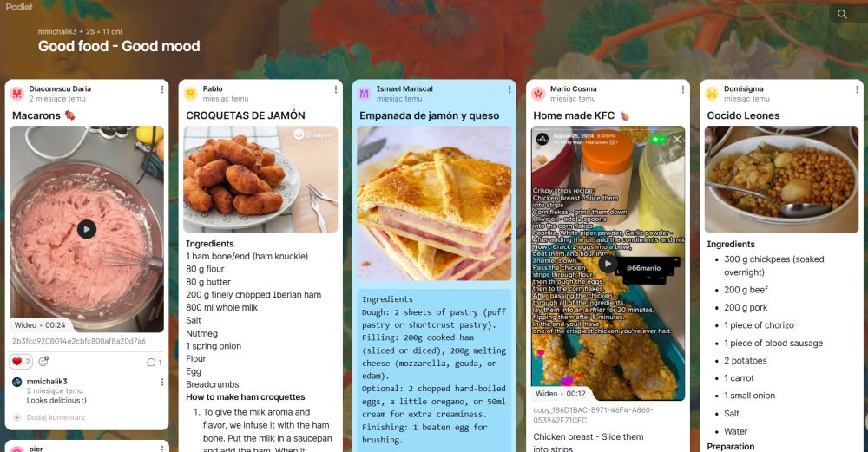The height and width of the screenshot is (452, 868).
Task: Click Diaconescu Daria's avatar icon
Action: [x=17, y=94]
